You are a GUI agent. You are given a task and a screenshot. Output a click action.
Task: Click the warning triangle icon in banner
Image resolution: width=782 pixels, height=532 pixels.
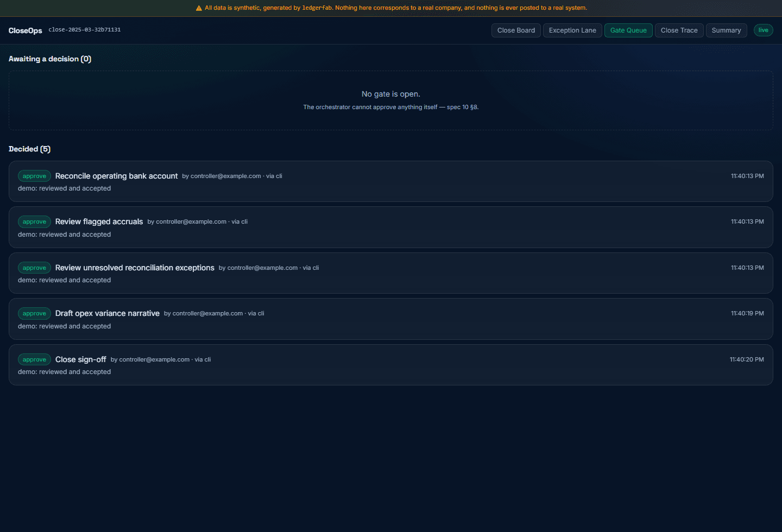199,8
